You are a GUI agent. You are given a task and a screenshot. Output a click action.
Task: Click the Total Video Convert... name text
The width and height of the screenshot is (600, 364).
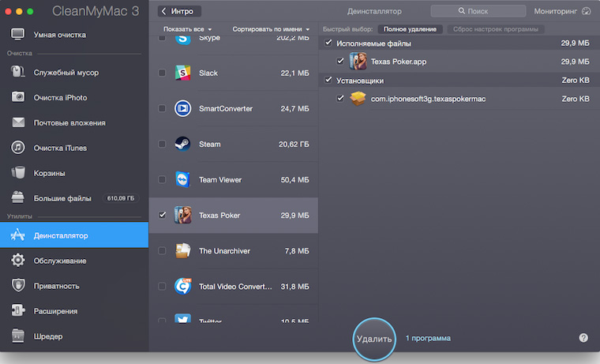[235, 287]
